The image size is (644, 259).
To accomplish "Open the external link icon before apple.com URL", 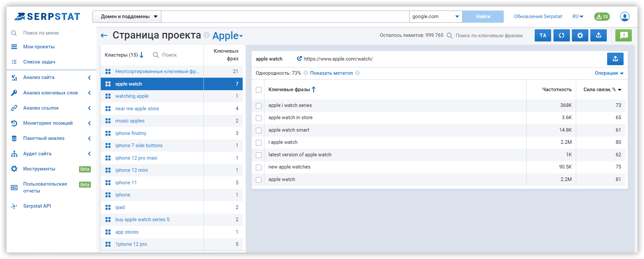I will click(x=299, y=59).
